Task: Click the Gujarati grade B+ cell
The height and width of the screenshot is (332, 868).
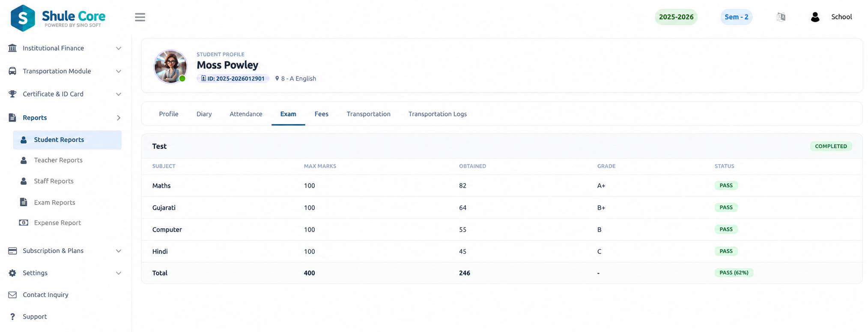Action: pos(601,207)
